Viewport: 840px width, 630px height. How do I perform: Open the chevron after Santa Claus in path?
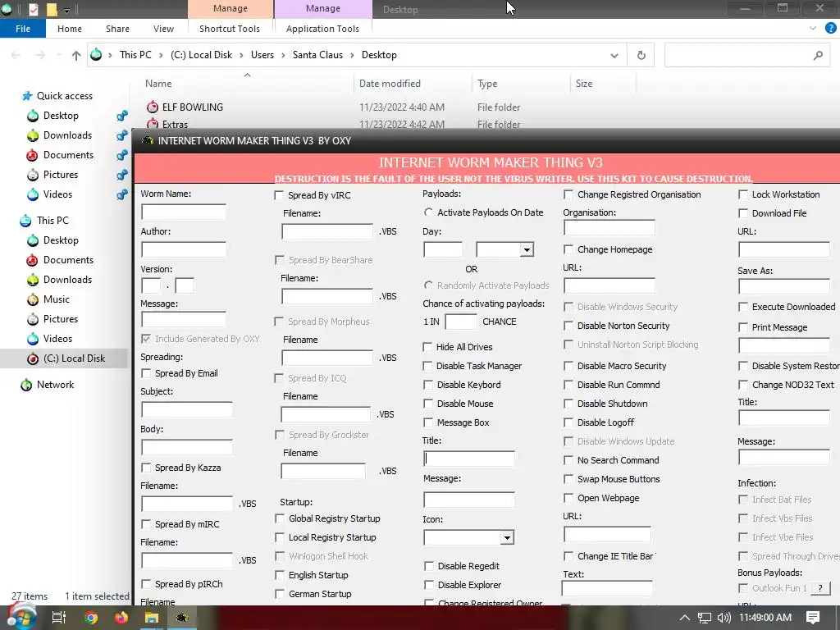(x=352, y=55)
